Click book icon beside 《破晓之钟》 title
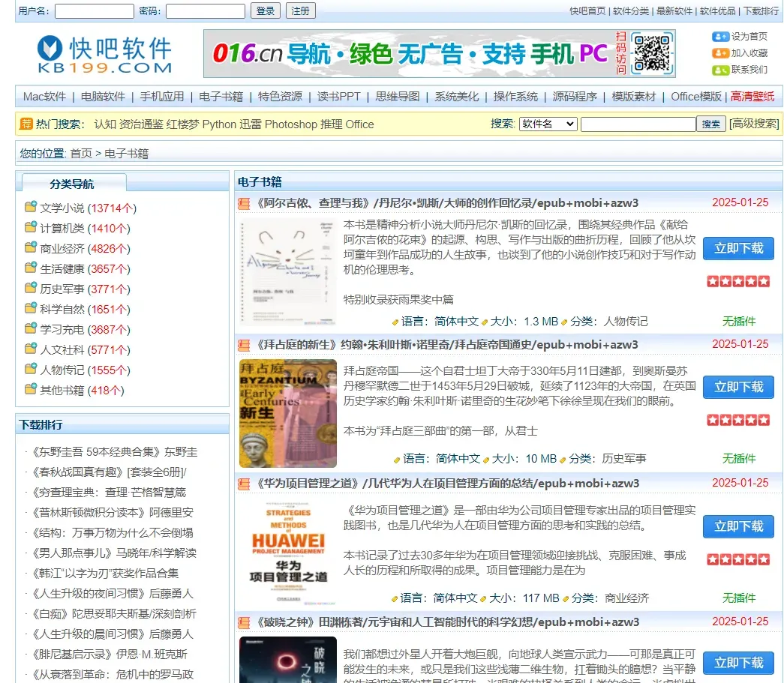This screenshot has width=784, height=683. click(244, 622)
